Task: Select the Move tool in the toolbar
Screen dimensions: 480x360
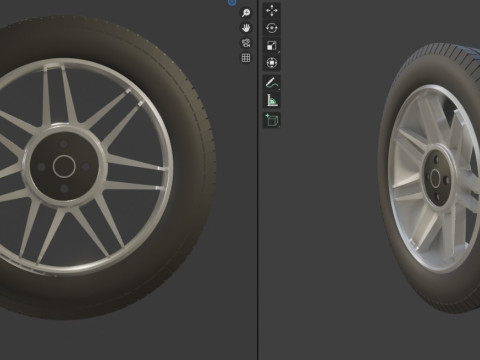Action: coord(272,11)
